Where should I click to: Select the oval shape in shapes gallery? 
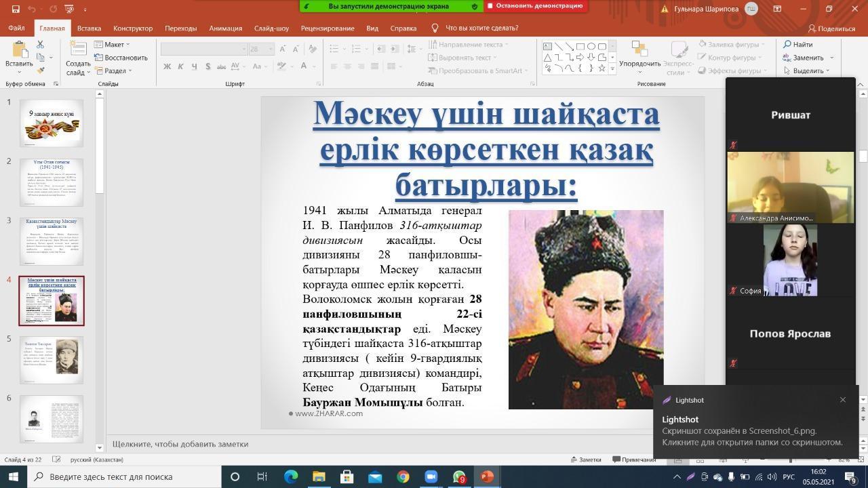[591, 47]
